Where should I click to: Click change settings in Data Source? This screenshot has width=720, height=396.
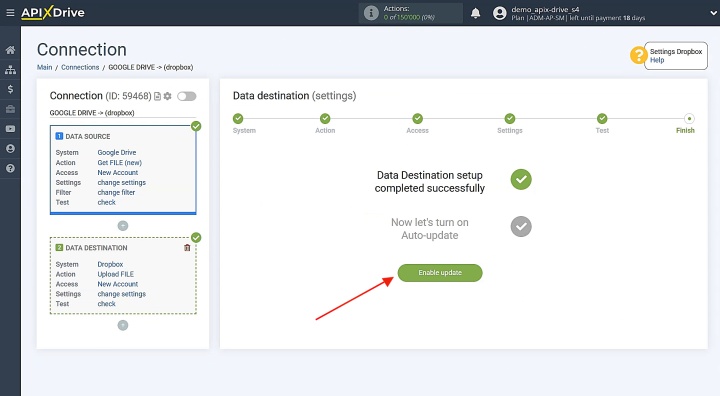tap(122, 182)
